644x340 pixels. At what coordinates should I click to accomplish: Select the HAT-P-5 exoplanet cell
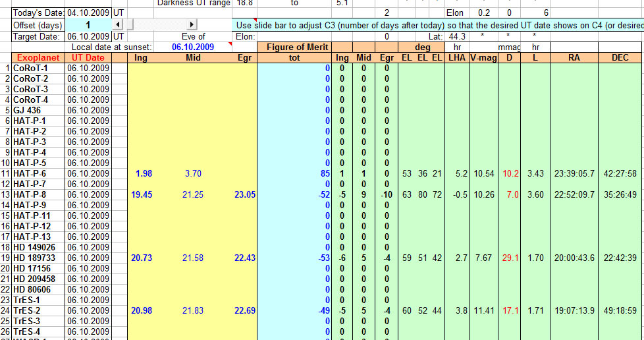[38, 163]
